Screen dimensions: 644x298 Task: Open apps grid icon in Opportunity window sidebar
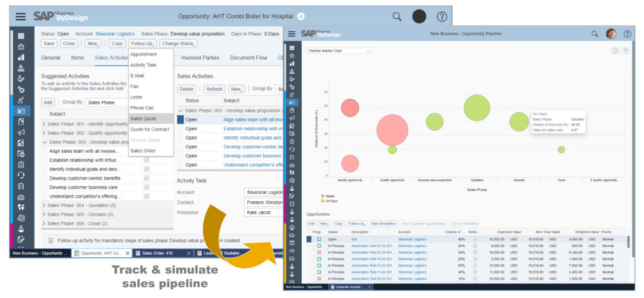pyautogui.click(x=21, y=36)
